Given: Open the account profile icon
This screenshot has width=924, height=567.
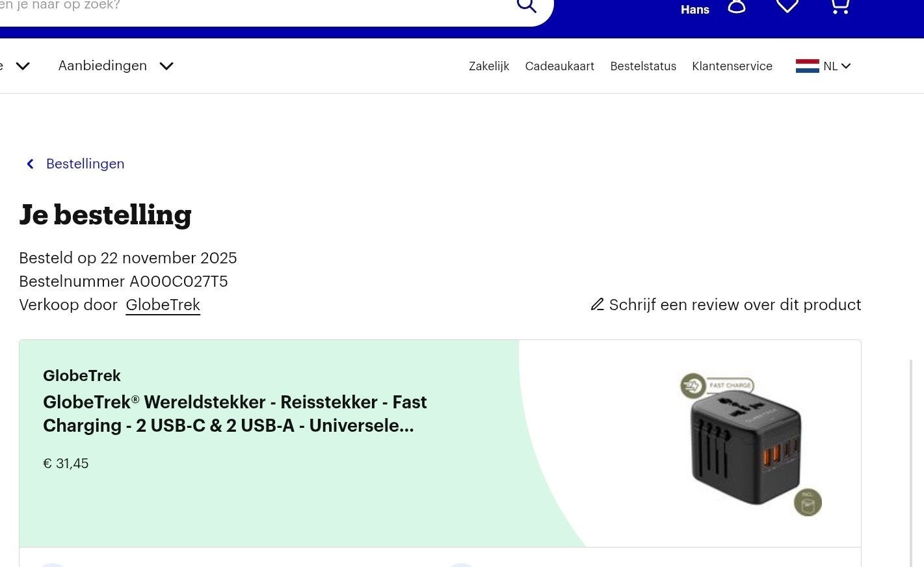Looking at the screenshot, I should tap(736, 7).
